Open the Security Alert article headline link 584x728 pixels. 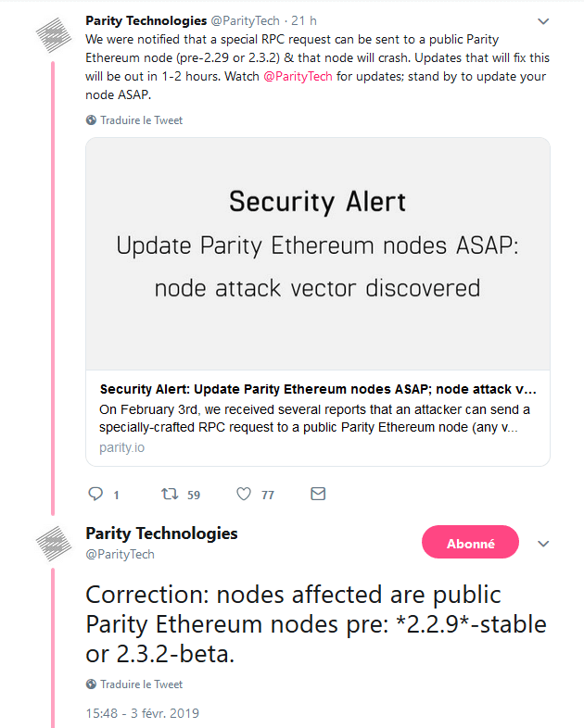point(317,389)
